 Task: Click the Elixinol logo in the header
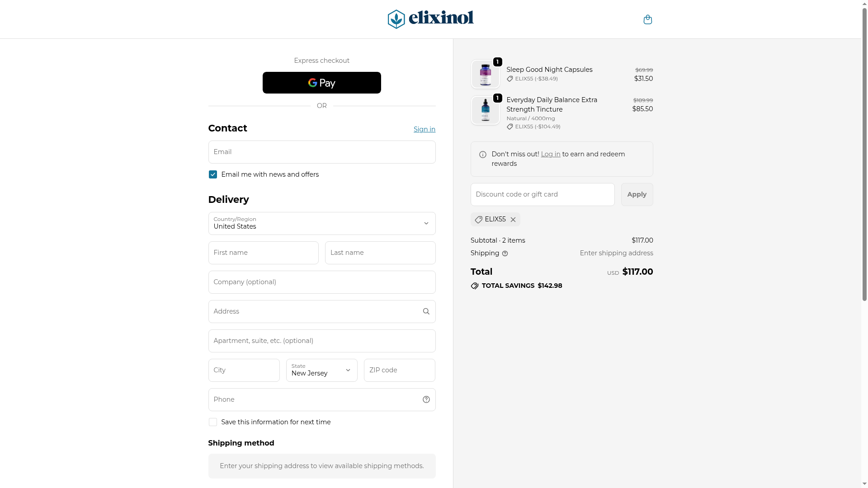[x=430, y=19]
